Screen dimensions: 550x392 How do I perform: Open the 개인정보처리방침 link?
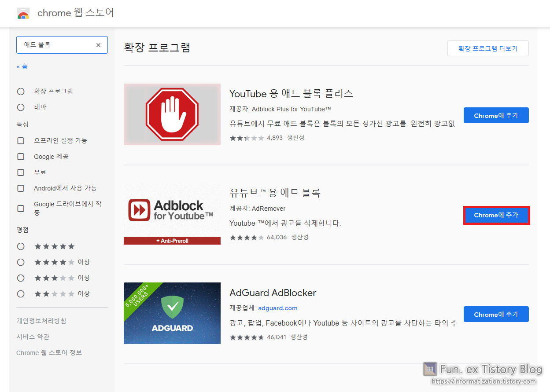pyautogui.click(x=41, y=321)
